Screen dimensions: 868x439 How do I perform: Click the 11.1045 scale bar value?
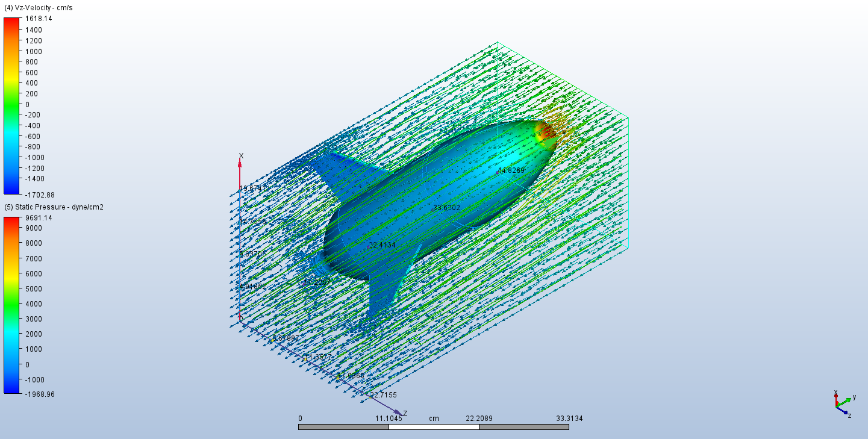coord(389,419)
